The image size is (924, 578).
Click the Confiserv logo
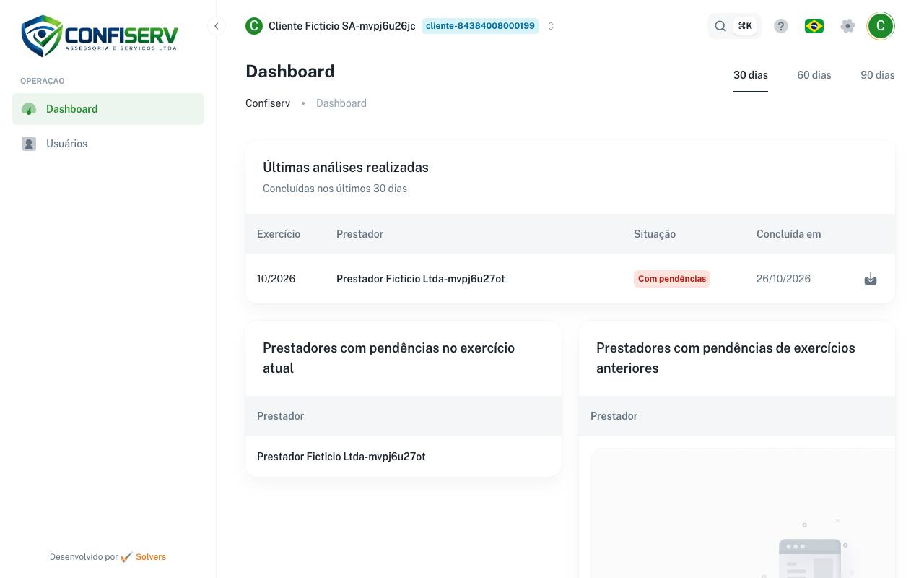point(100,35)
